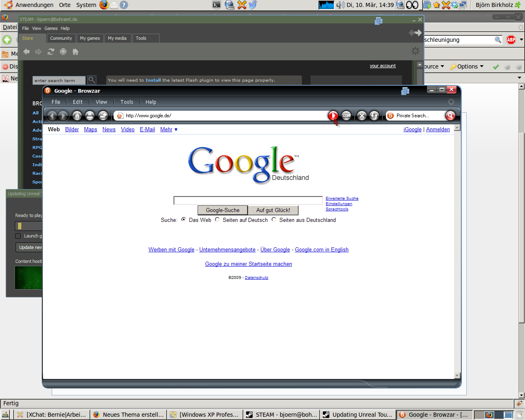Go to Steam home icon

(x=75, y=52)
